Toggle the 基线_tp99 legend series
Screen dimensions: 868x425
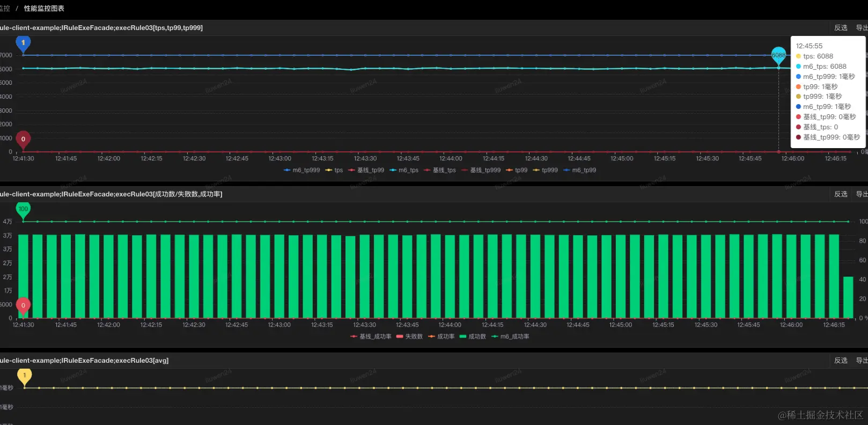click(x=366, y=170)
